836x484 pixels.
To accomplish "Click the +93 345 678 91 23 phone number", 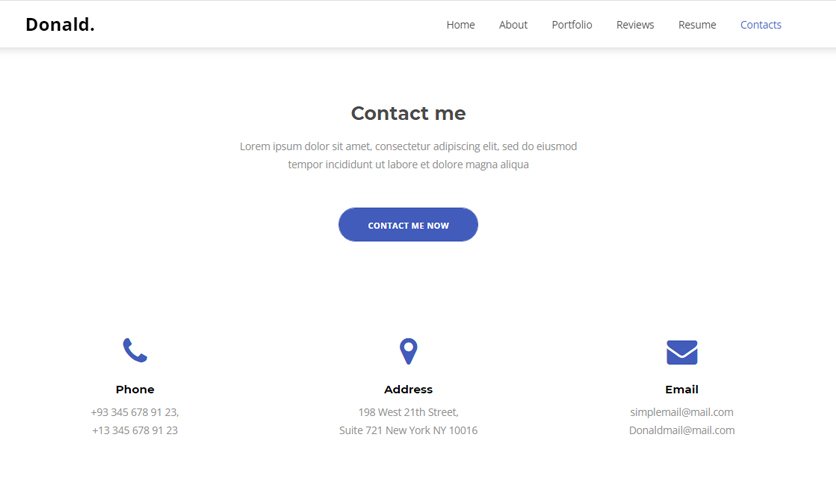I will point(135,412).
